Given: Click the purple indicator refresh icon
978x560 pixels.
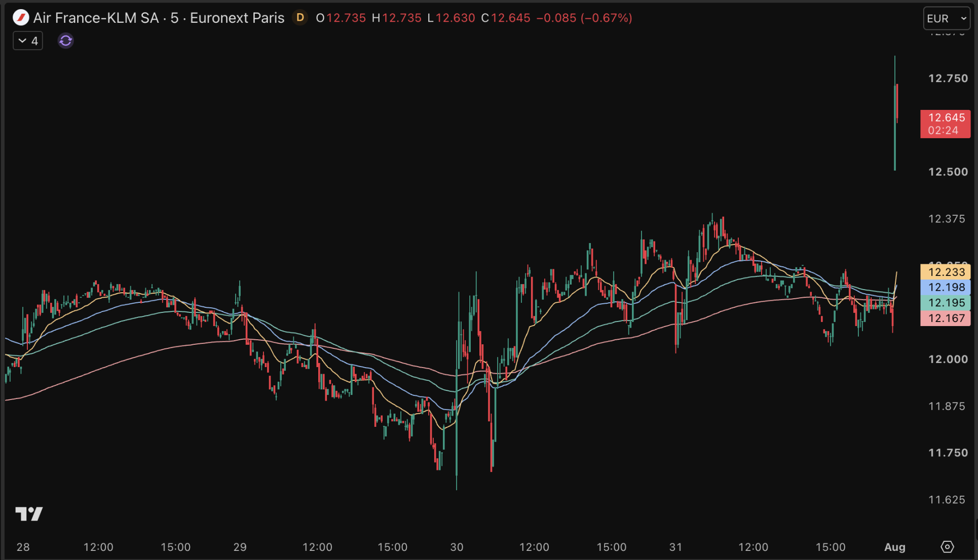Looking at the screenshot, I should tap(65, 41).
